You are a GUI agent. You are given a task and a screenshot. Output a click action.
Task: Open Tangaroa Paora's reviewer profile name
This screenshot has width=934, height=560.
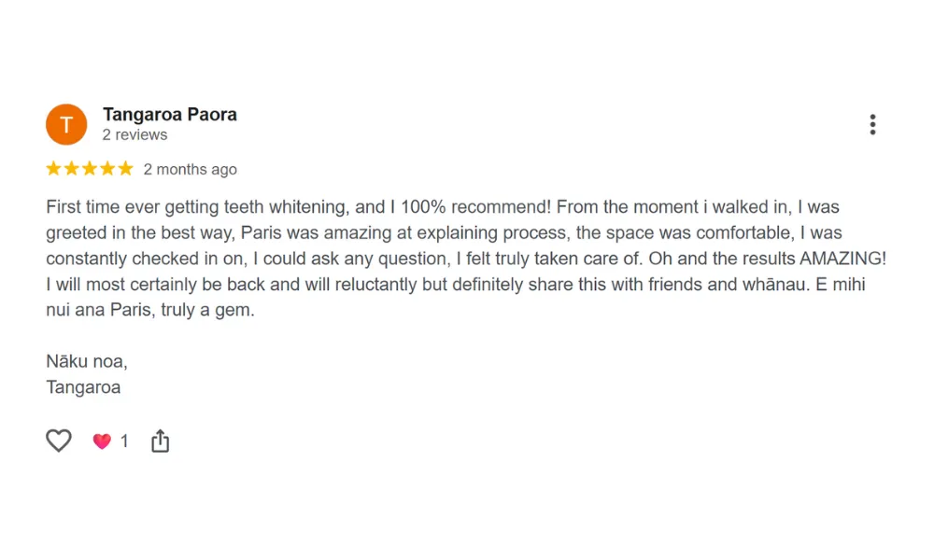170,114
